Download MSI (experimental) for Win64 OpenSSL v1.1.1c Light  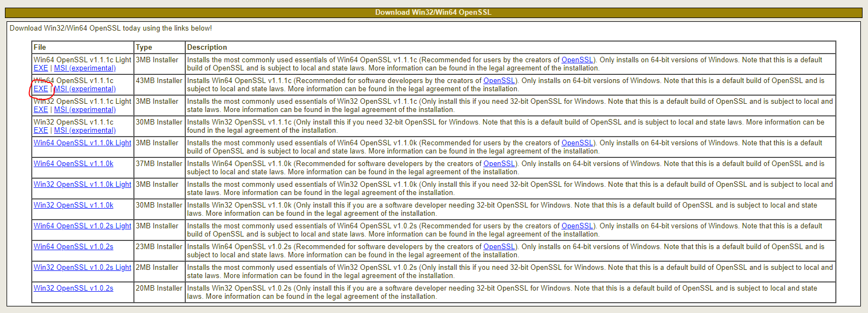85,68
